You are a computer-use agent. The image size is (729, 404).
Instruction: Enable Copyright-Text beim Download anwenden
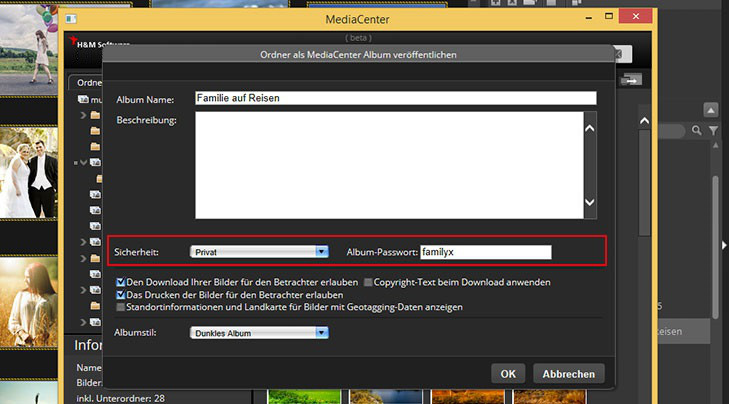(368, 283)
